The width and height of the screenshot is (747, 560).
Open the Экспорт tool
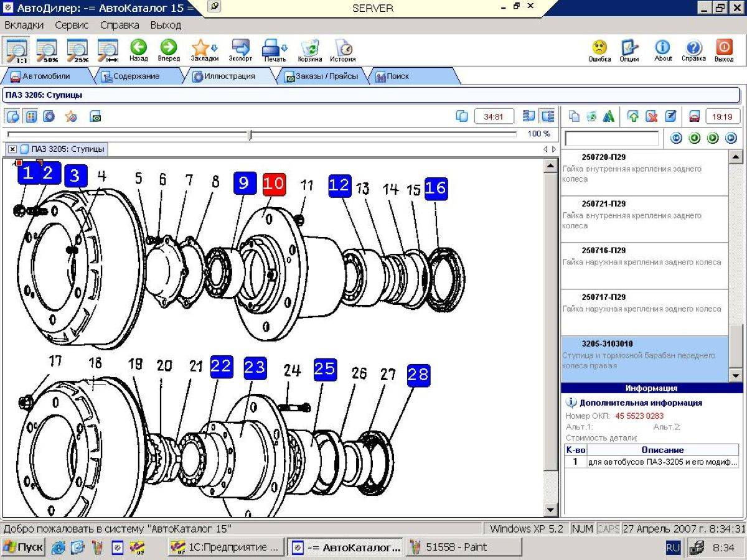(240, 50)
